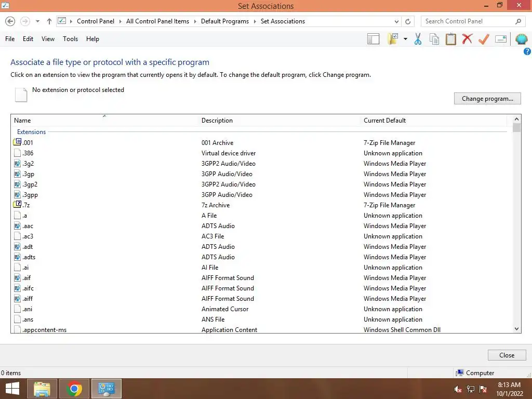Click the Refresh button in address bar
532x399 pixels.
(408, 21)
